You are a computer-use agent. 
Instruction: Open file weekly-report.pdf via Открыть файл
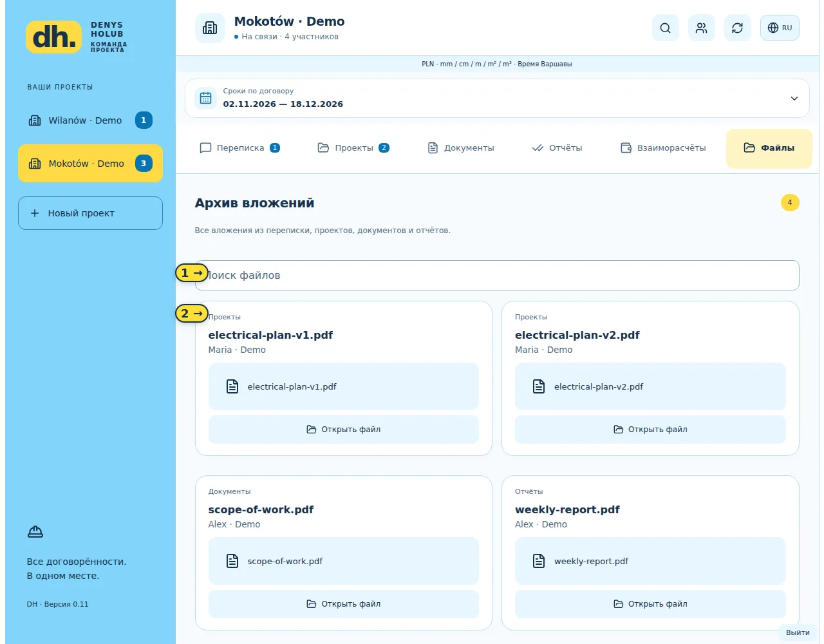point(650,604)
